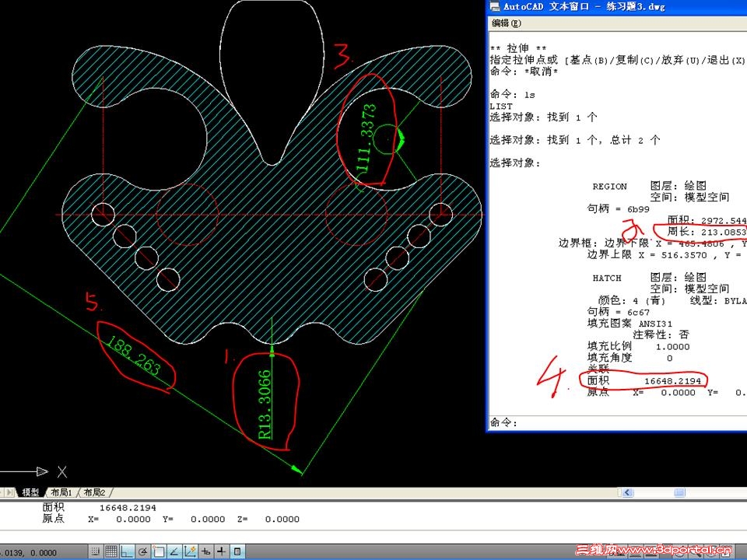Select the R13.3066 radius dimension text

tap(265, 404)
